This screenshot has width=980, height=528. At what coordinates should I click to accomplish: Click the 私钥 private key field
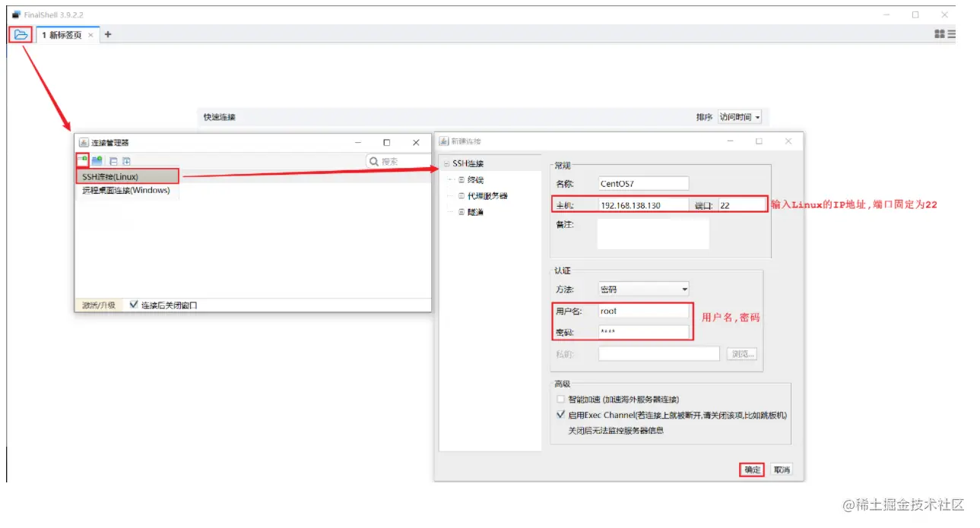pos(658,353)
